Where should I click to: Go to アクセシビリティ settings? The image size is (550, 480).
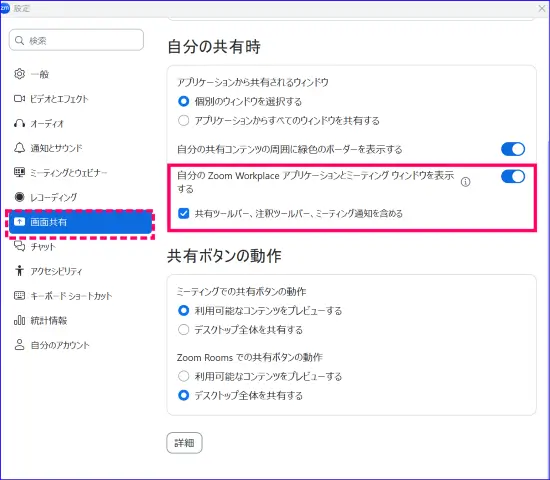(x=81, y=271)
